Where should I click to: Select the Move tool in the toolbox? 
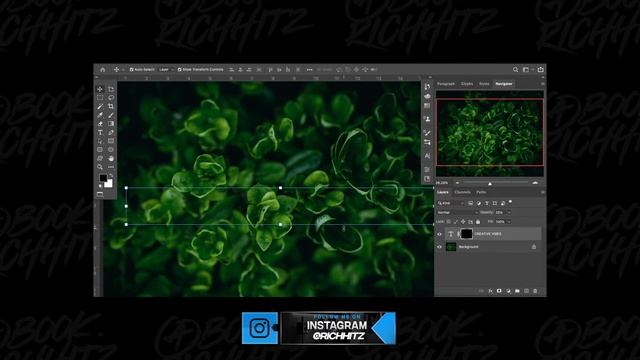coord(100,89)
